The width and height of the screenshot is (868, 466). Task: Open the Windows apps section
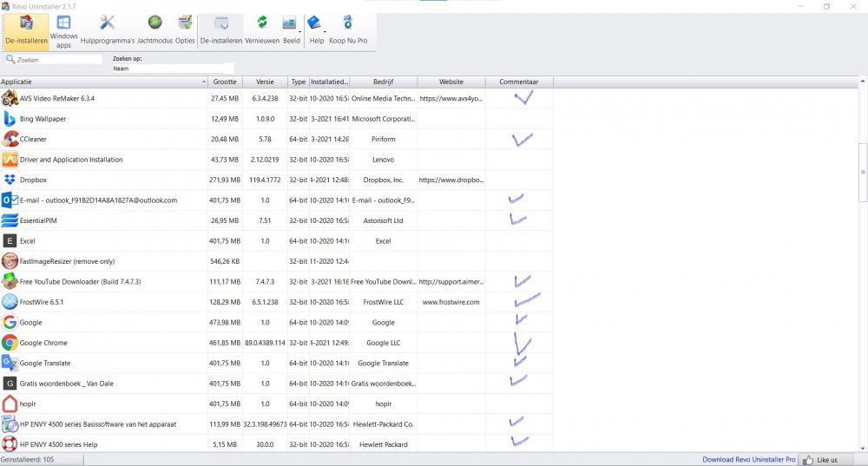[63, 31]
